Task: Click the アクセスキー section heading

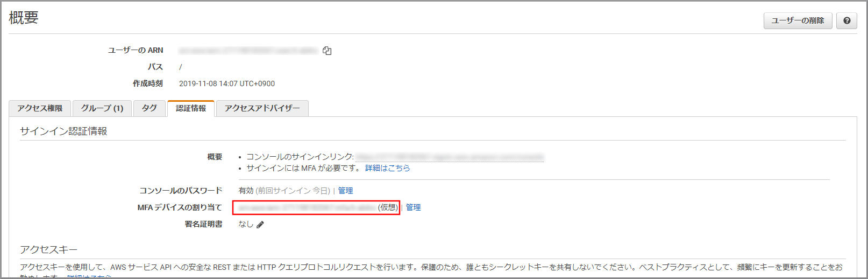Action: point(49,249)
